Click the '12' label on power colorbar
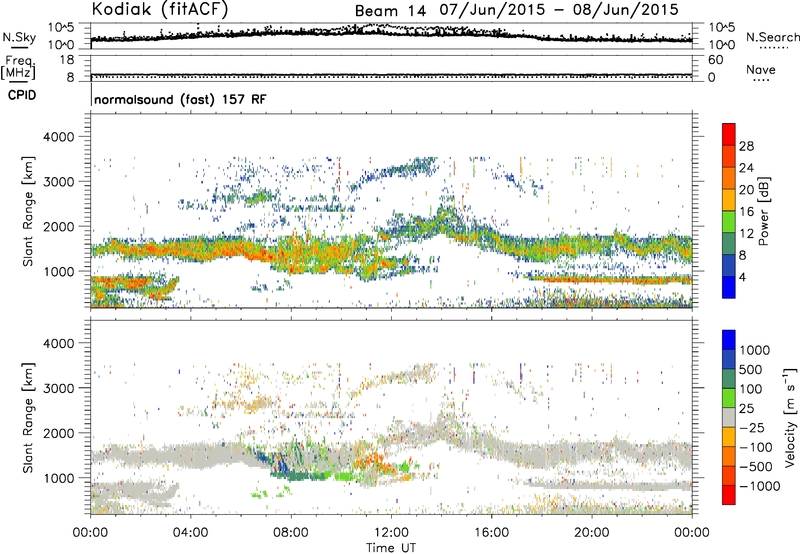 [746, 234]
